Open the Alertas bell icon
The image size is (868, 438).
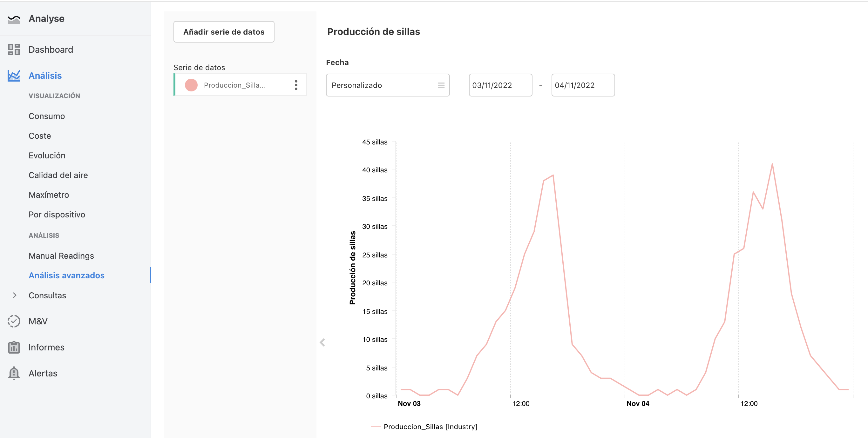click(14, 373)
